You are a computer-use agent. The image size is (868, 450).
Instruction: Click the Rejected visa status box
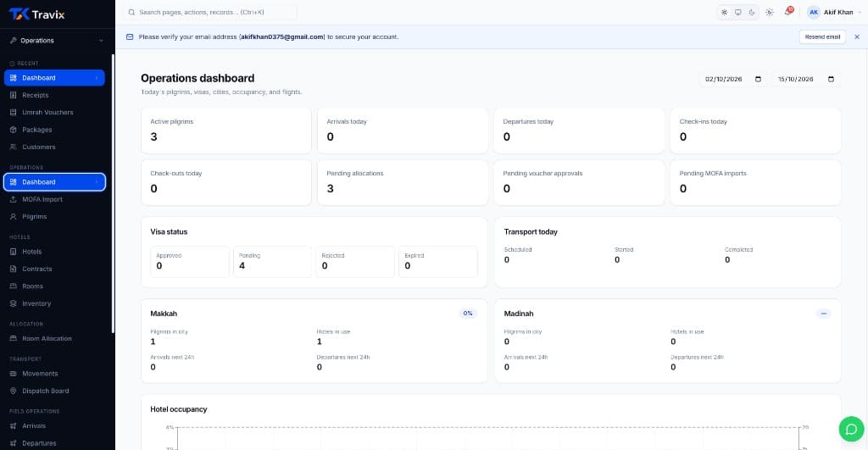pos(355,262)
